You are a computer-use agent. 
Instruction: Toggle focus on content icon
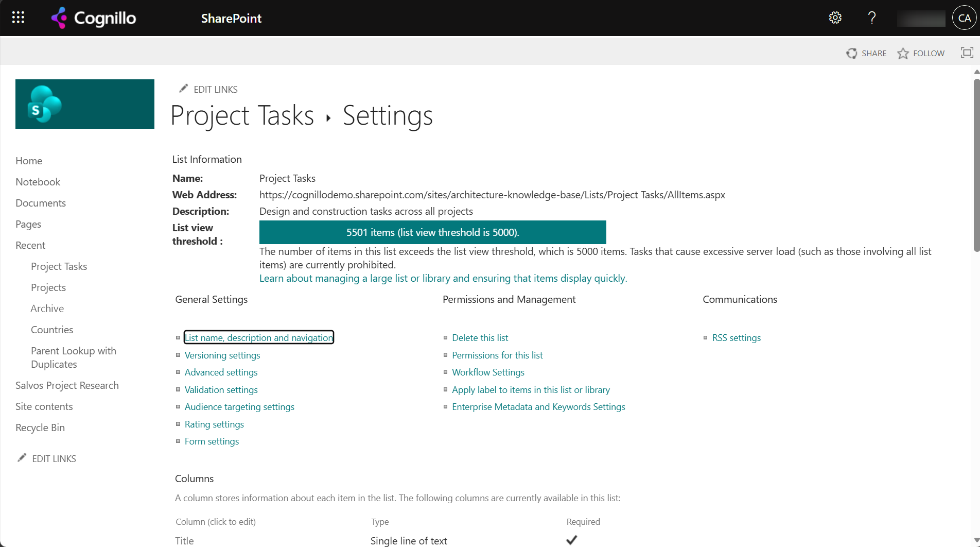pos(967,53)
